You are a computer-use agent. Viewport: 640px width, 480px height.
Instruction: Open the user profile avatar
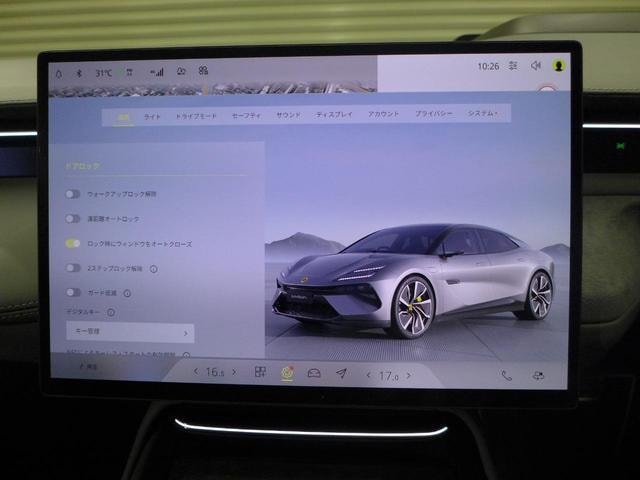pos(558,65)
